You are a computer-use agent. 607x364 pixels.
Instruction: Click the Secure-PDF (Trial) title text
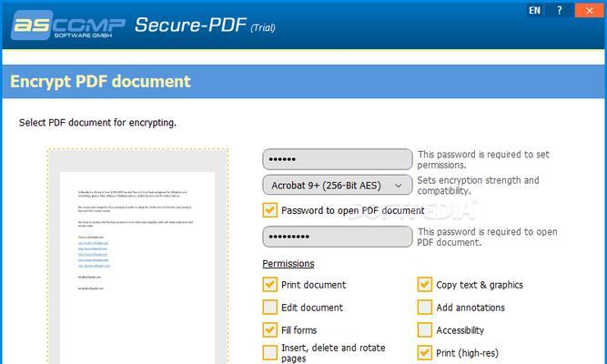point(205,25)
